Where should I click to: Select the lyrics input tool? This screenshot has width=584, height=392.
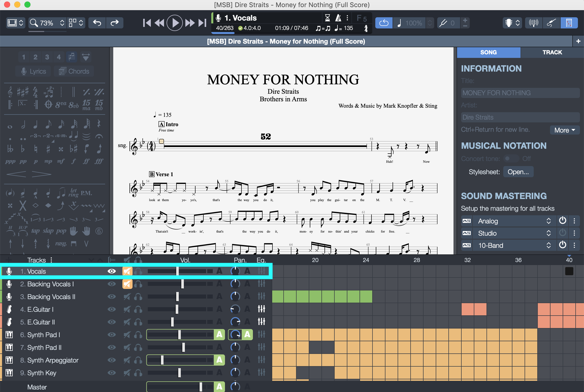[34, 71]
